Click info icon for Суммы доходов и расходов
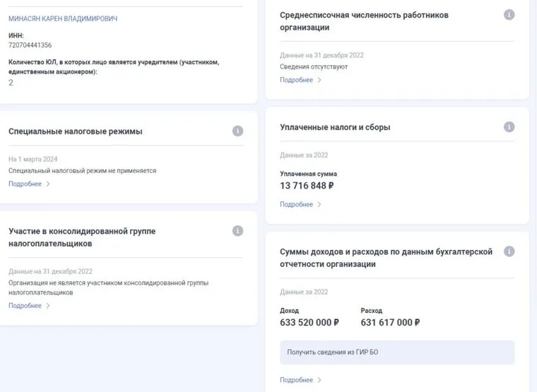 pos(509,251)
